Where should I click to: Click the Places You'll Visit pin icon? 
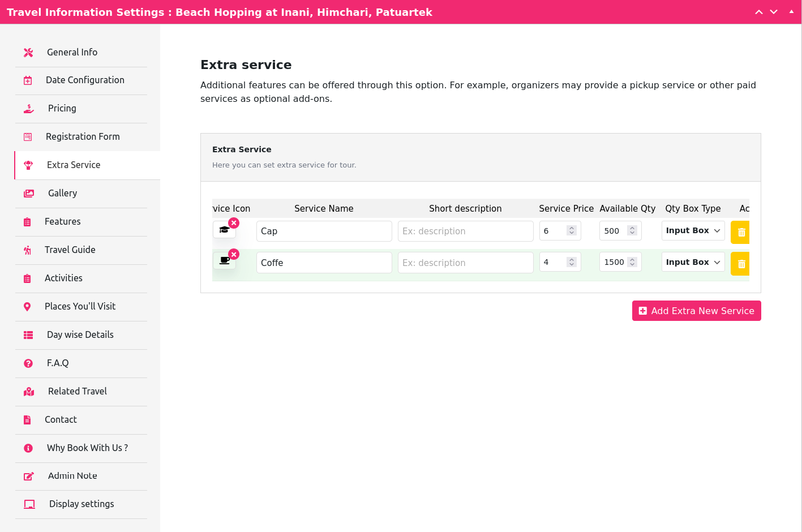coord(27,307)
